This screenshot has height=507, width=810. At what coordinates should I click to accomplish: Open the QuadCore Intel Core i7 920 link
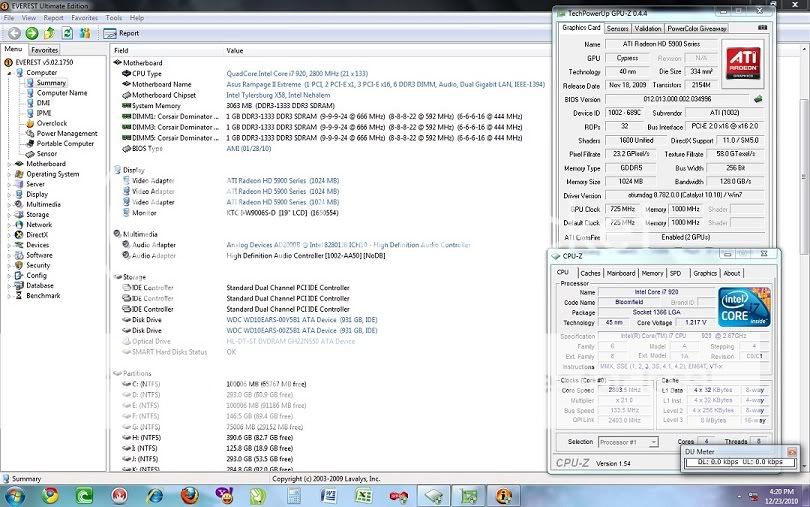(x=297, y=74)
